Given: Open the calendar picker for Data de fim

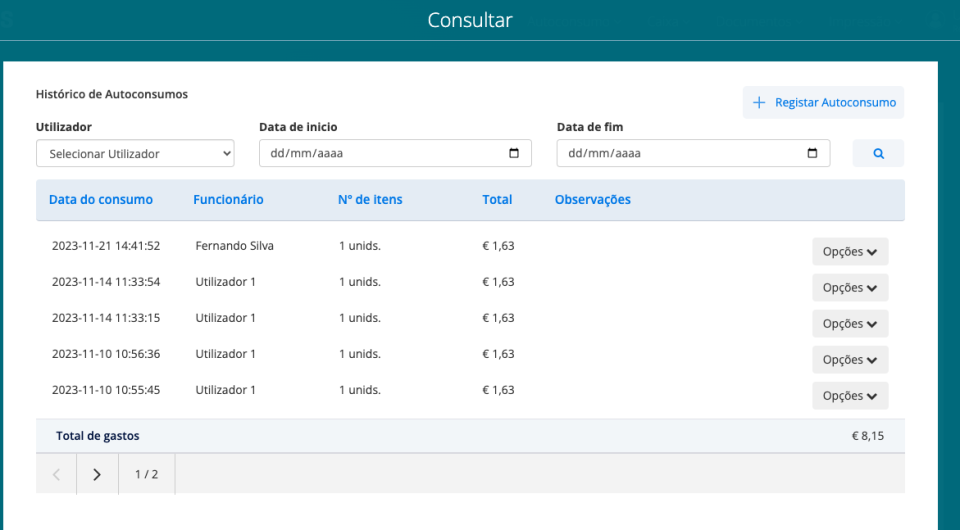Looking at the screenshot, I should click(x=812, y=153).
